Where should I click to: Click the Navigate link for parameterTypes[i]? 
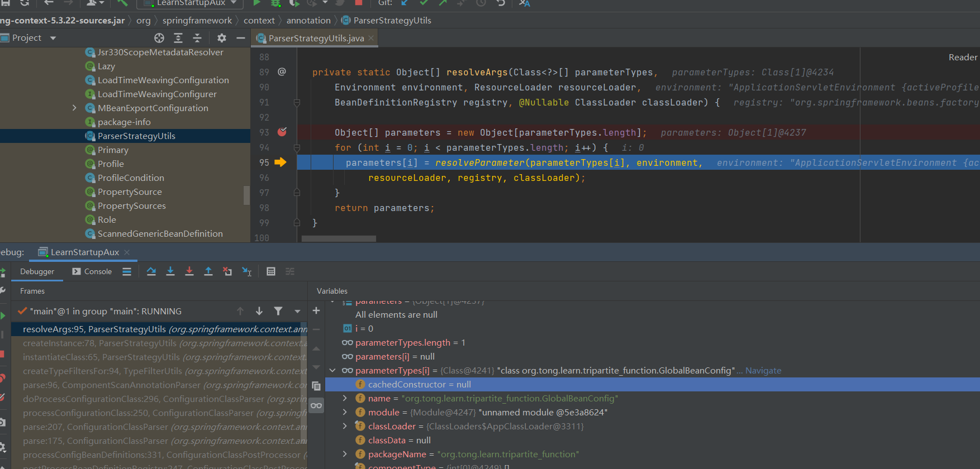[763, 370]
